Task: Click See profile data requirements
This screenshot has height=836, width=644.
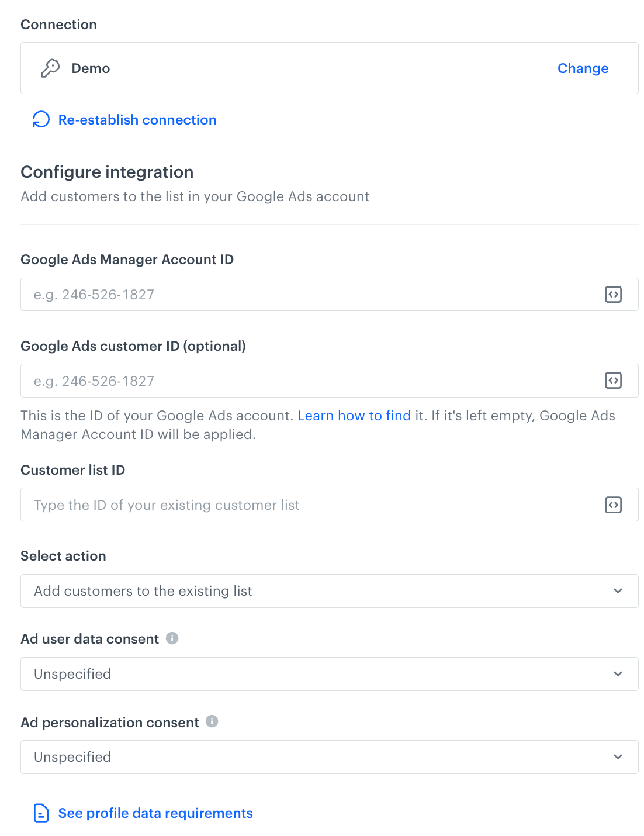Action: [155, 813]
